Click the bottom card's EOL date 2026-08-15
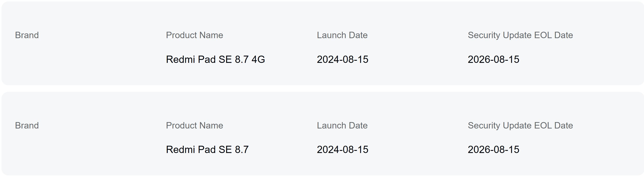Screen dimensions: 644x176 coord(494,150)
